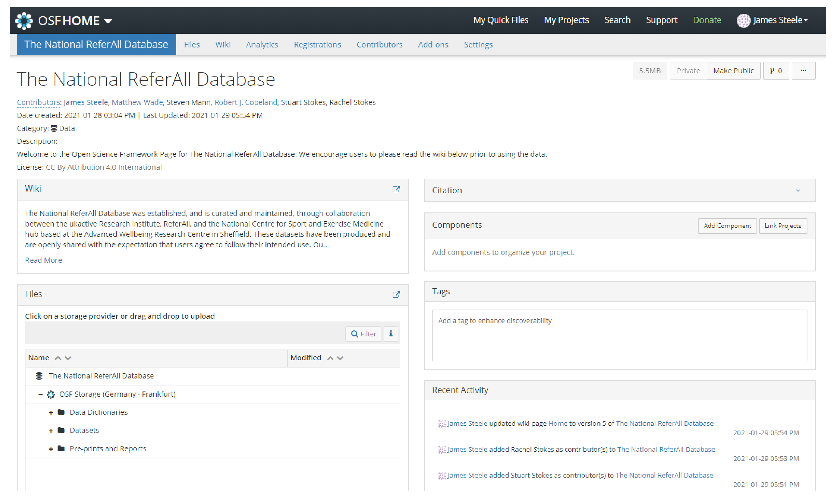Image resolution: width=835 pixels, height=504 pixels.
Task: Expand the Datasets folder
Action: point(51,431)
